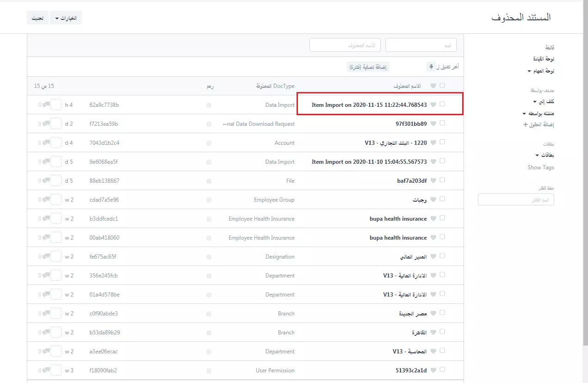Open the الخيارات options dropdown
Viewport: 588px width, 383px height.
(66, 18)
